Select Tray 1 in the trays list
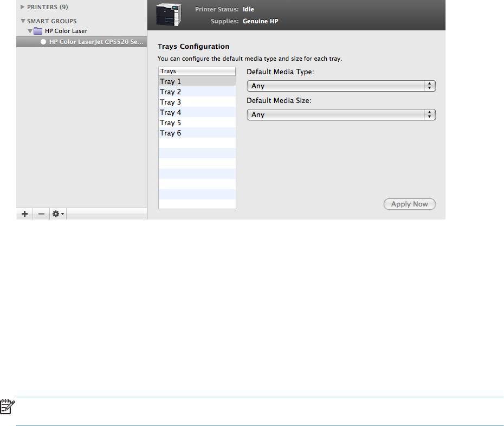 click(197, 81)
